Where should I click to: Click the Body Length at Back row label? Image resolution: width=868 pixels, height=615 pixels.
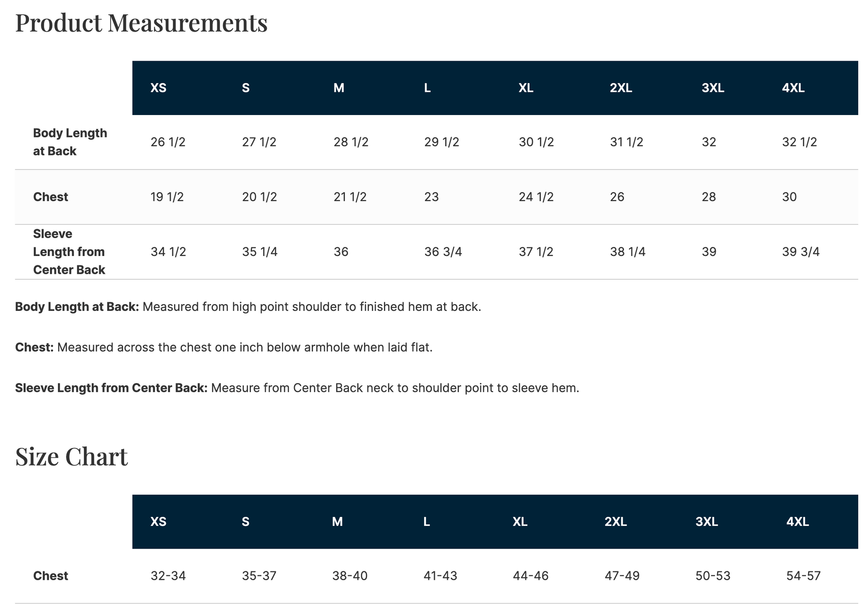(x=70, y=142)
